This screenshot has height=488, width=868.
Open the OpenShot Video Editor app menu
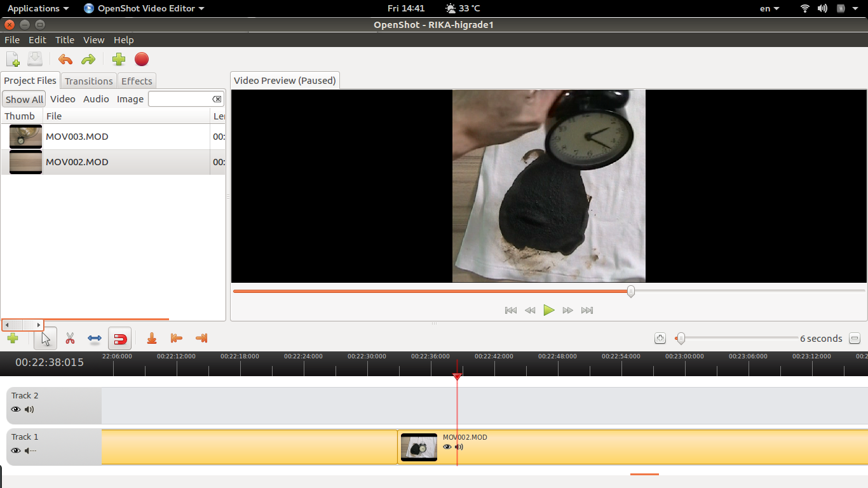point(144,8)
